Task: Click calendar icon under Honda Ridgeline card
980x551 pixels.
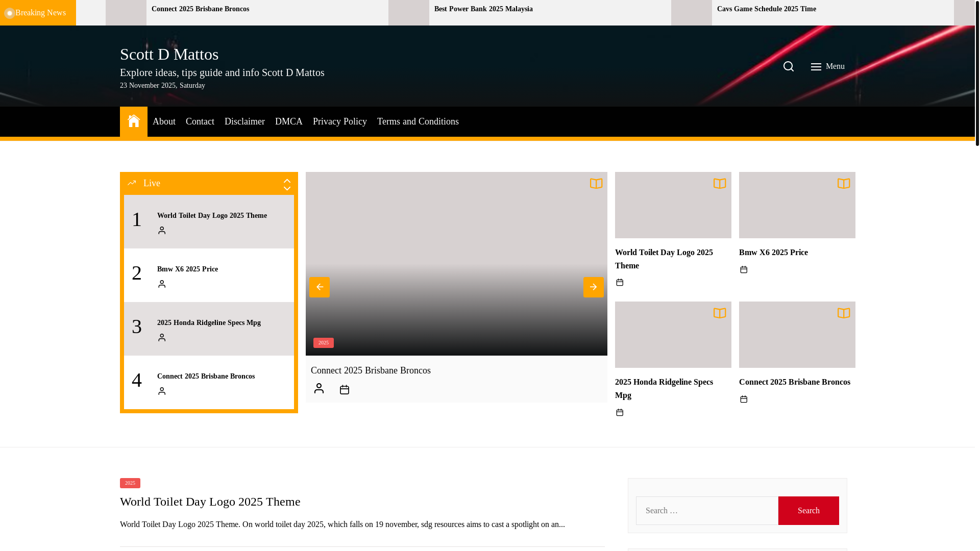Action: click(x=620, y=412)
